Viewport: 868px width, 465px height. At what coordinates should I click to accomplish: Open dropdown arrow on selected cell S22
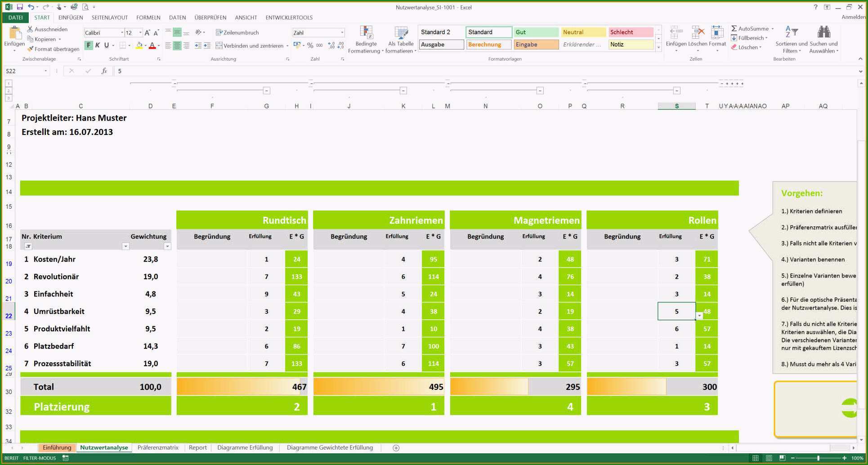click(x=699, y=316)
